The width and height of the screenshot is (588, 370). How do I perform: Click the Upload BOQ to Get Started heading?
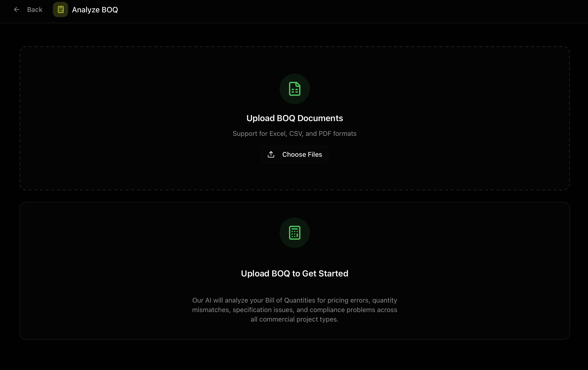pyautogui.click(x=294, y=273)
